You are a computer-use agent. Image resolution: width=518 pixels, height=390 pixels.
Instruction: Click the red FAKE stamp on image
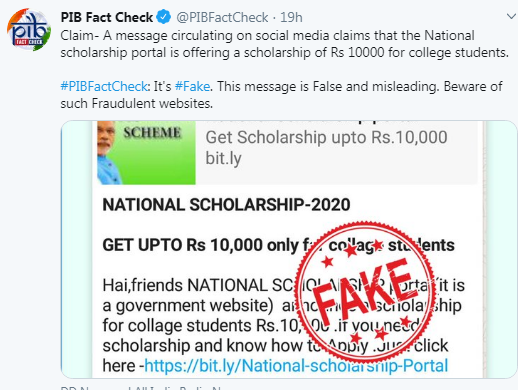365,292
